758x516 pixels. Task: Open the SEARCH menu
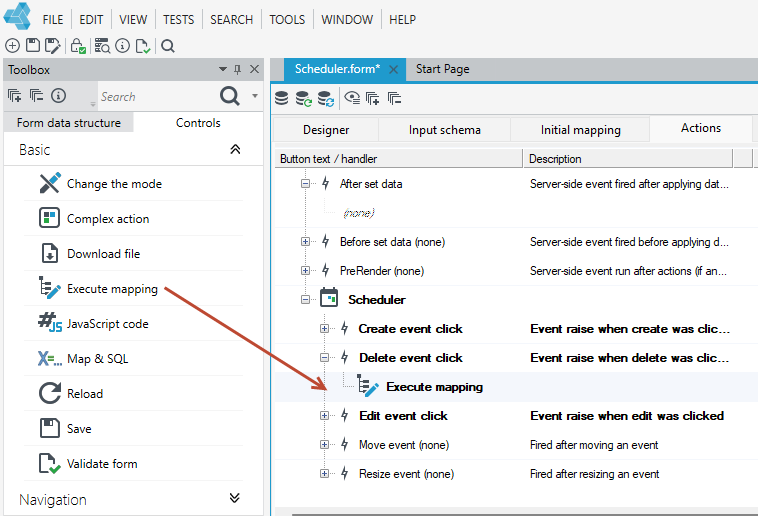[x=232, y=20]
